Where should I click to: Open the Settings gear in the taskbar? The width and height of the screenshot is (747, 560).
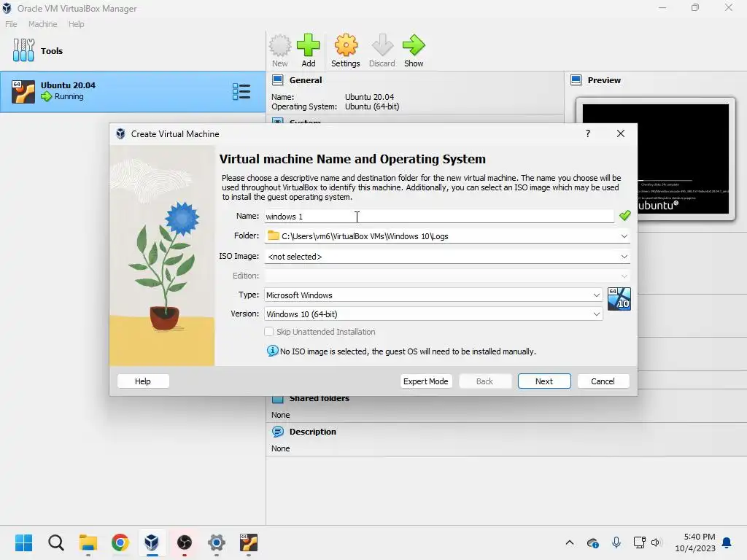pyautogui.click(x=216, y=542)
